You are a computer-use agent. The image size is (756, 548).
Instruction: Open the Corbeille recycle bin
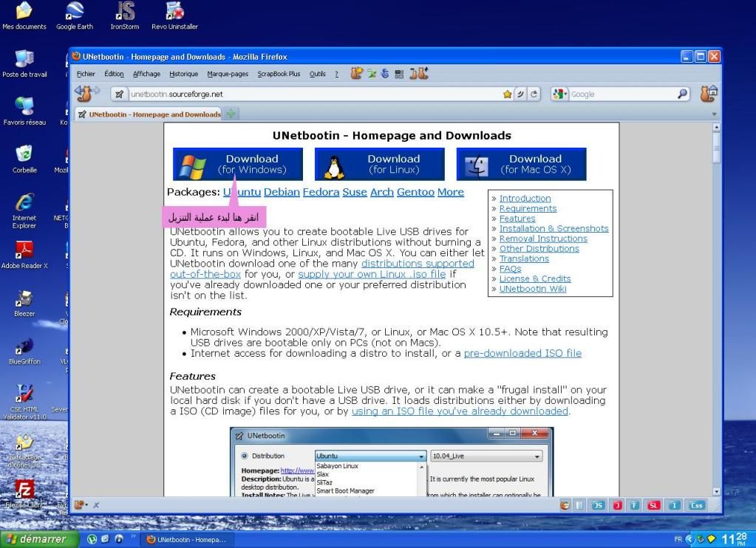coord(24,159)
